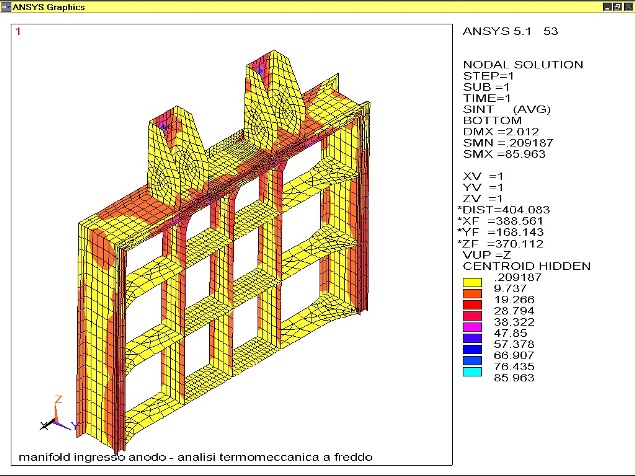Select the violet 47.85 legend swatch
This screenshot has width=635, height=476.
pos(472,338)
